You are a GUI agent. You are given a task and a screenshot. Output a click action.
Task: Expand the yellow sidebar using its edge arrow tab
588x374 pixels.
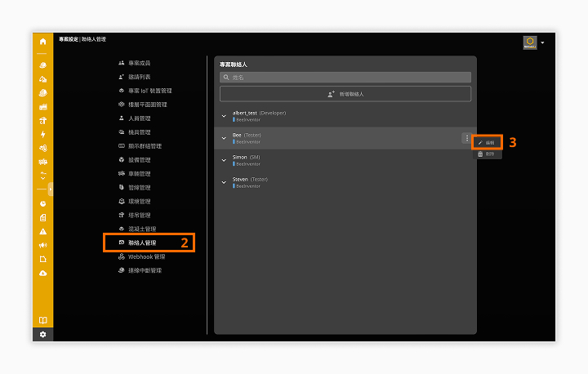click(51, 189)
